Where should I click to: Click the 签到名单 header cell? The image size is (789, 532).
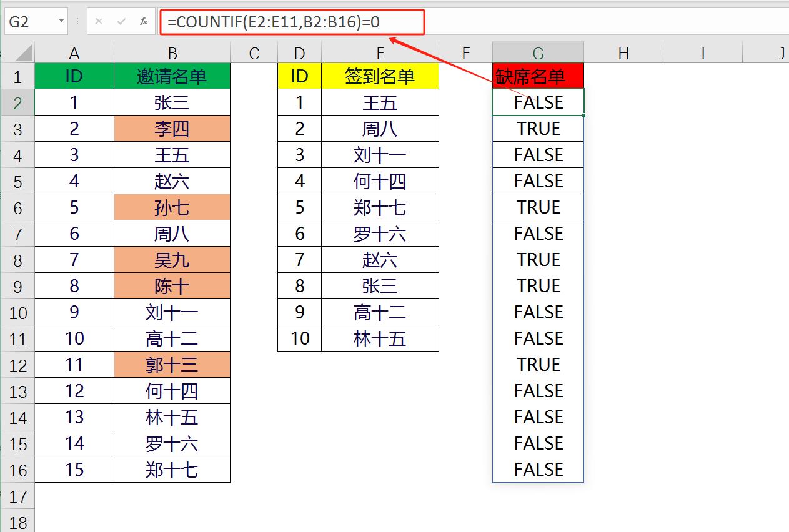[380, 76]
